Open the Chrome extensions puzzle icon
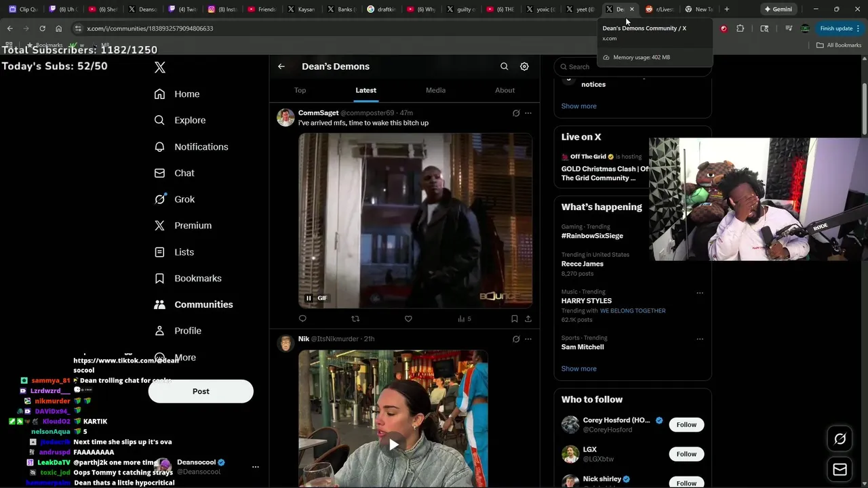The height and width of the screenshot is (488, 868). coord(740,28)
